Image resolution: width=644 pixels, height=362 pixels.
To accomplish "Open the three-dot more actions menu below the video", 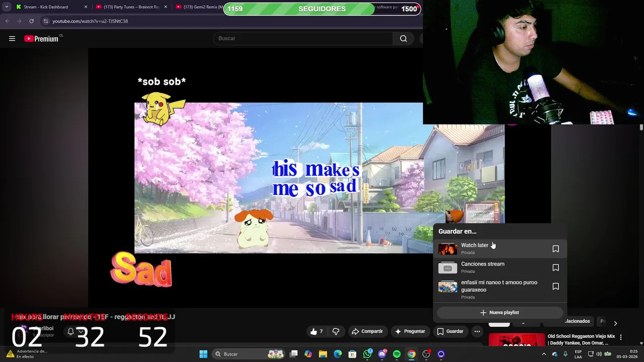I will coord(477,331).
